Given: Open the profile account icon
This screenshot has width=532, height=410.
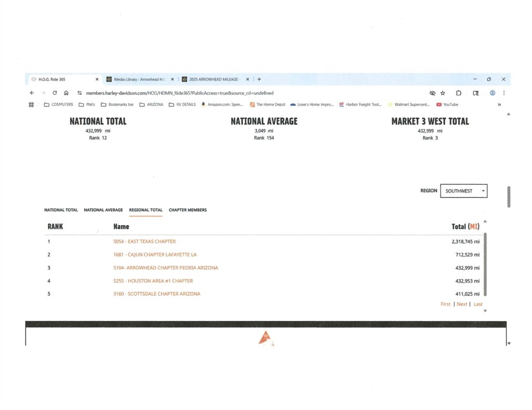Looking at the screenshot, I should coord(493,93).
